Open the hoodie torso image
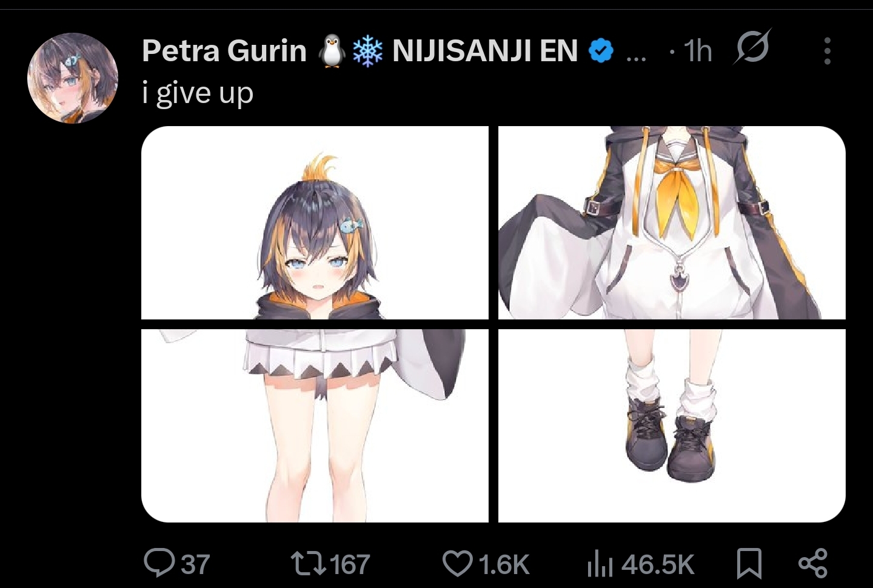This screenshot has width=873, height=588. (672, 222)
